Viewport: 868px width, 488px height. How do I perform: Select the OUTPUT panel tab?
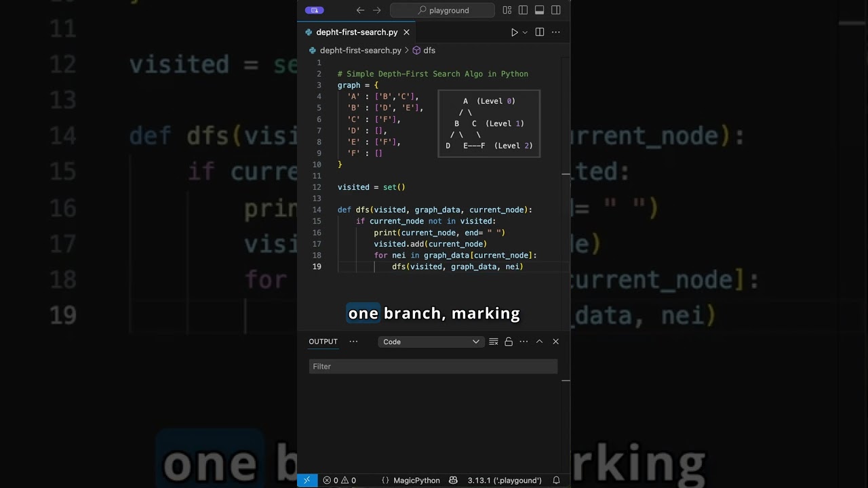323,342
